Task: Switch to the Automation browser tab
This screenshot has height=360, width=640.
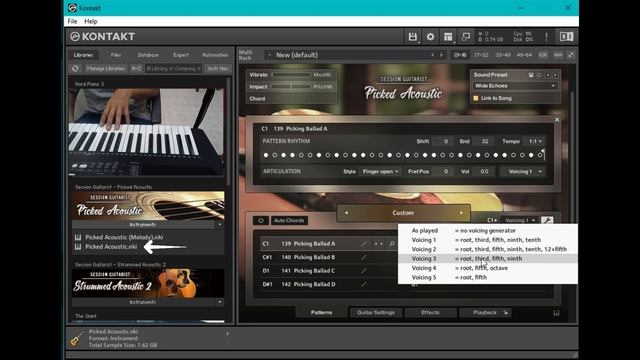Action: click(x=215, y=55)
